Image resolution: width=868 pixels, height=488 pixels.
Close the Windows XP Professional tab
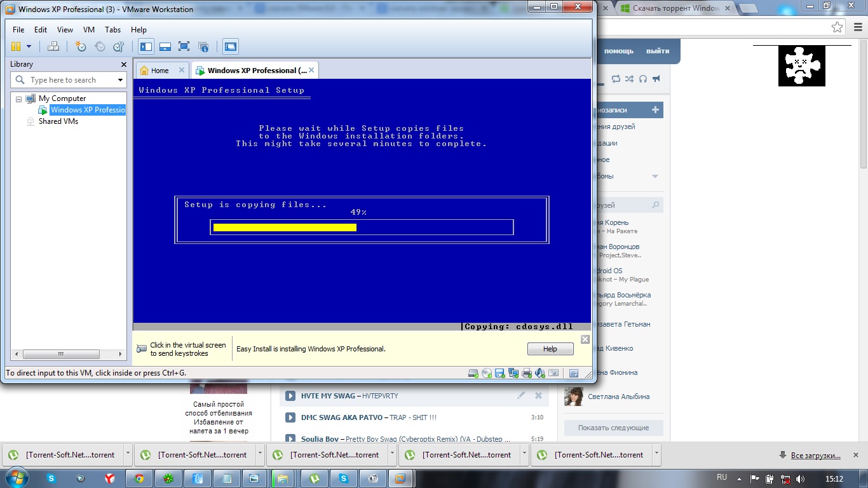point(312,70)
